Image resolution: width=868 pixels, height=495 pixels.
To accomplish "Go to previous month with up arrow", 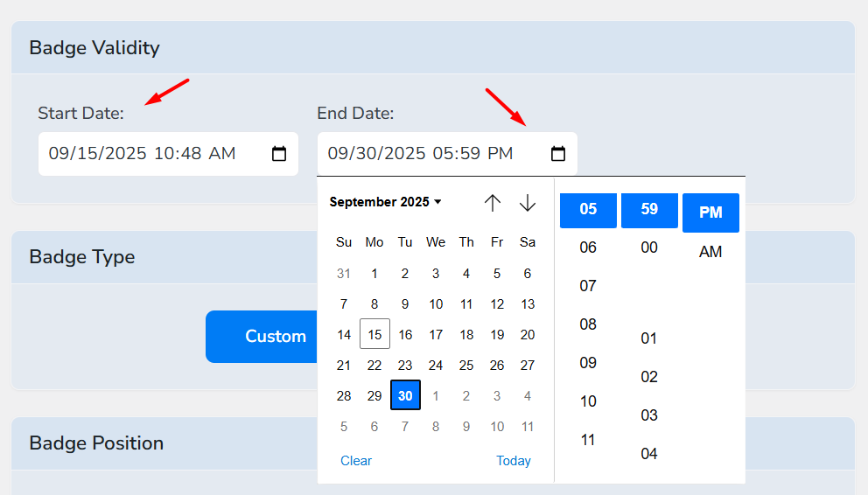I will [493, 203].
